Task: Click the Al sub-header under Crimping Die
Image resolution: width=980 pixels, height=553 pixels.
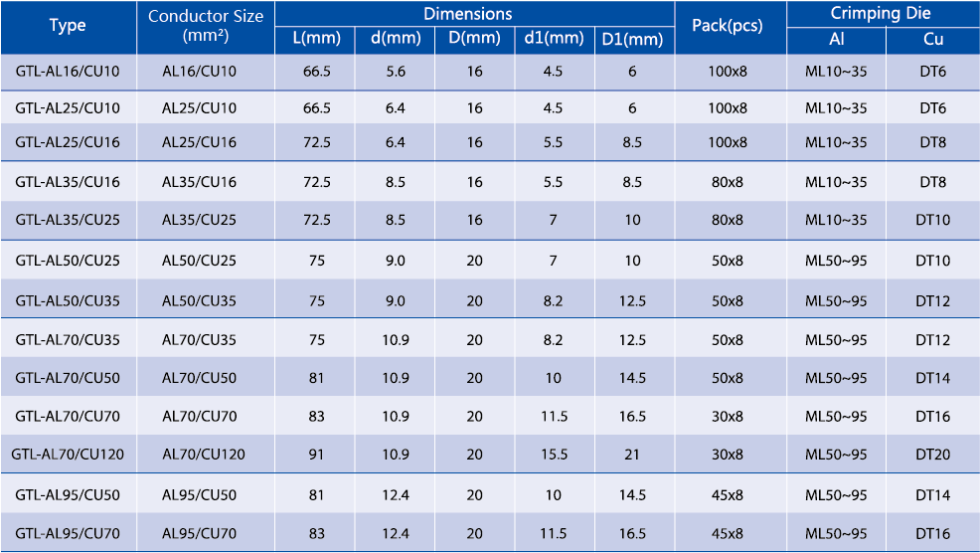Action: [836, 40]
